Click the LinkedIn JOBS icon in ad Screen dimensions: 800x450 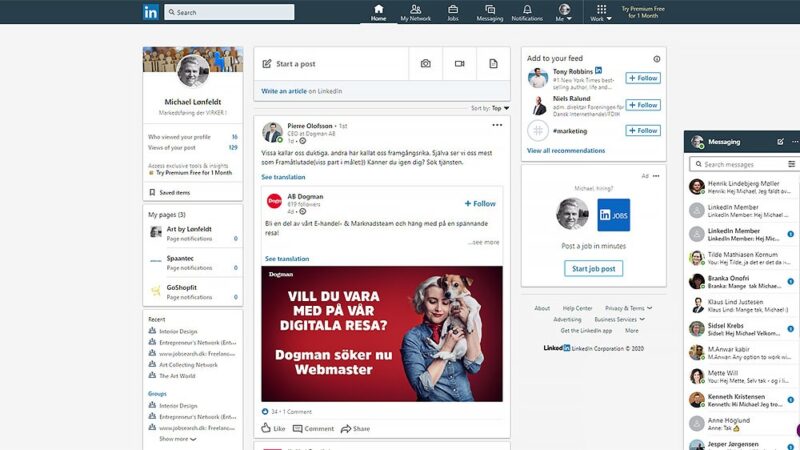(614, 215)
